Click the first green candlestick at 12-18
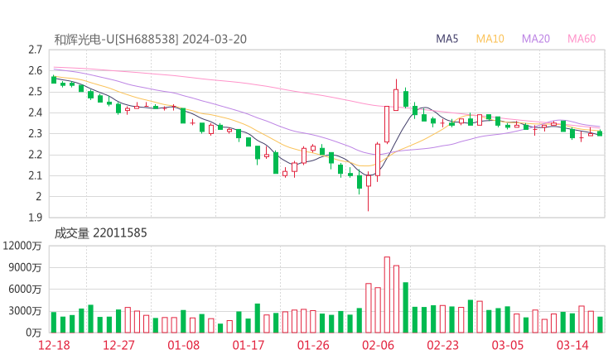The image size is (613, 364). pos(54,79)
